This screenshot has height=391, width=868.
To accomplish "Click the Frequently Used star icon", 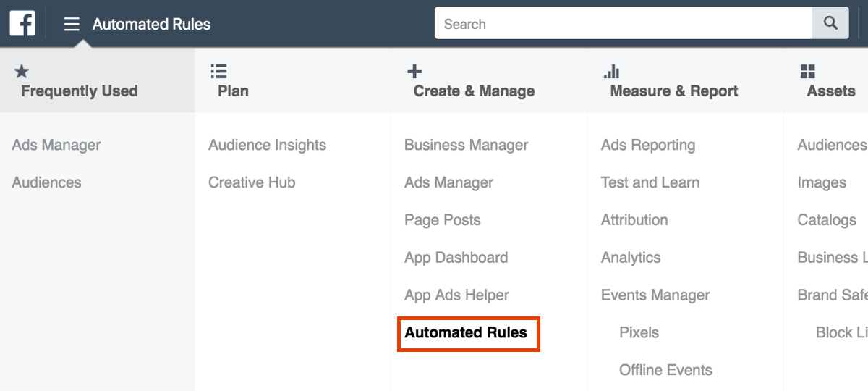I will pyautogui.click(x=22, y=71).
